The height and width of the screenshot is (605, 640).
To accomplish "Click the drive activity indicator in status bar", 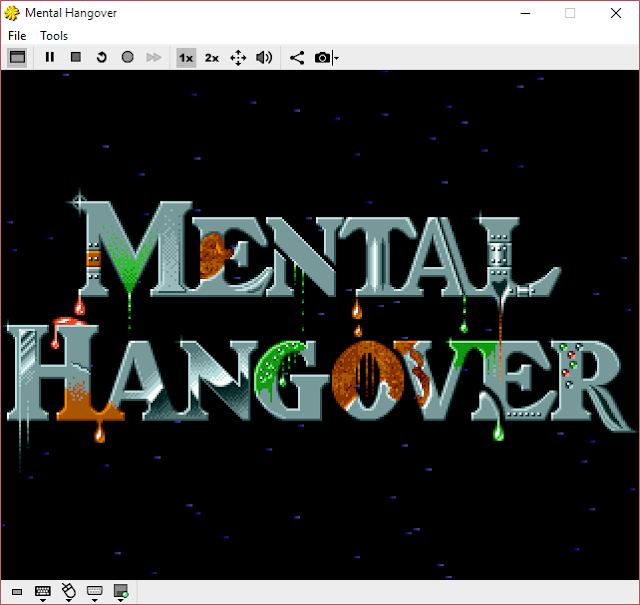I will 17,592.
